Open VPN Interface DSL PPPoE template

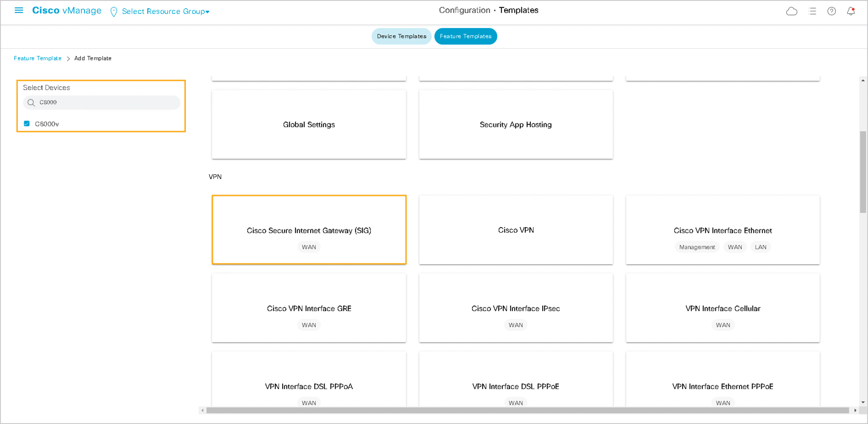click(x=516, y=380)
